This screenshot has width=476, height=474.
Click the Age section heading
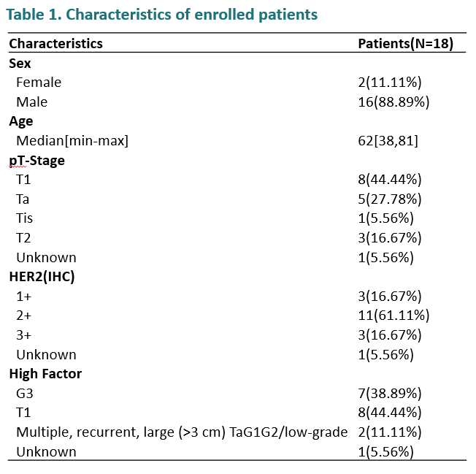(21, 121)
